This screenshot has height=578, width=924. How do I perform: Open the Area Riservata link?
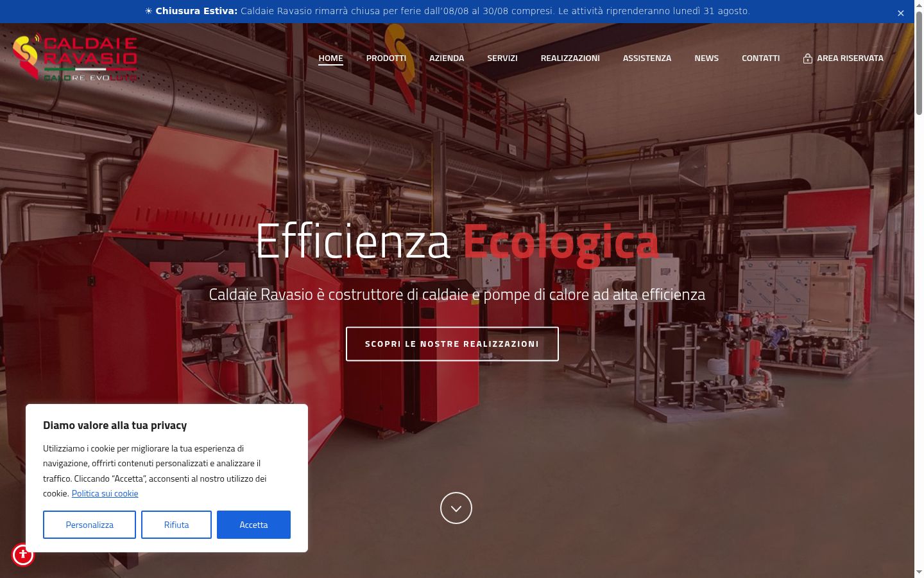click(843, 58)
